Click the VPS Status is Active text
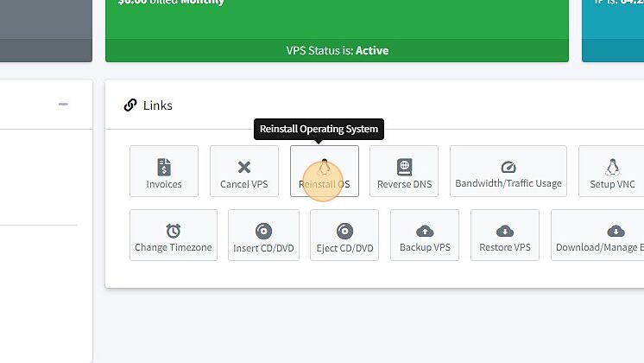The width and height of the screenshot is (644, 363). click(338, 51)
